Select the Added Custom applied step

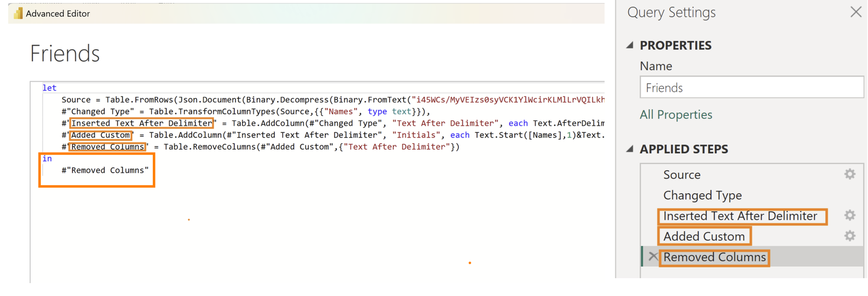click(704, 236)
